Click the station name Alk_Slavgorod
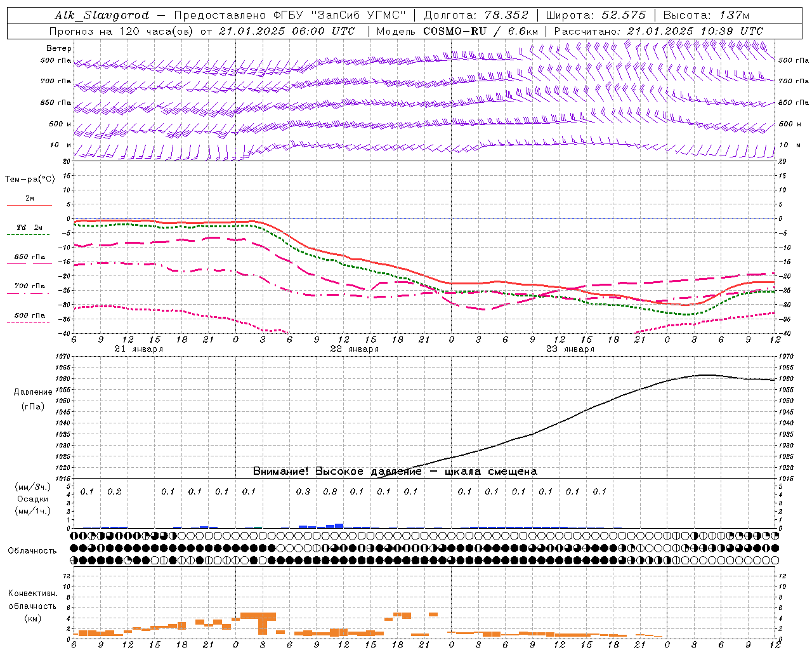Viewport: 812px width, 650px height. click(x=102, y=16)
